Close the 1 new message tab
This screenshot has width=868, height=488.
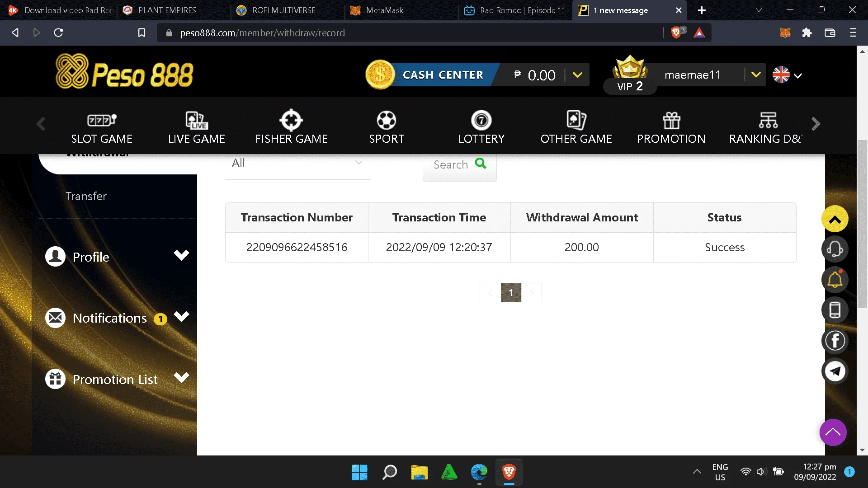click(679, 10)
